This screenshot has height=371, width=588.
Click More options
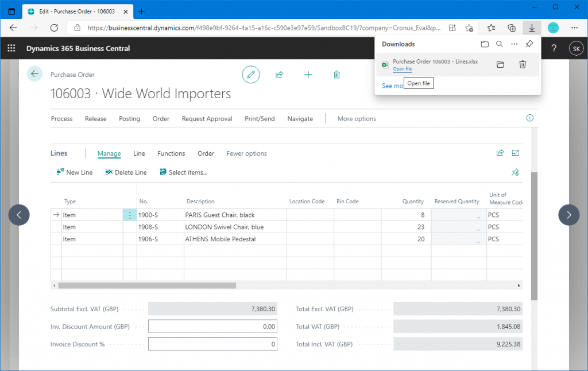357,118
